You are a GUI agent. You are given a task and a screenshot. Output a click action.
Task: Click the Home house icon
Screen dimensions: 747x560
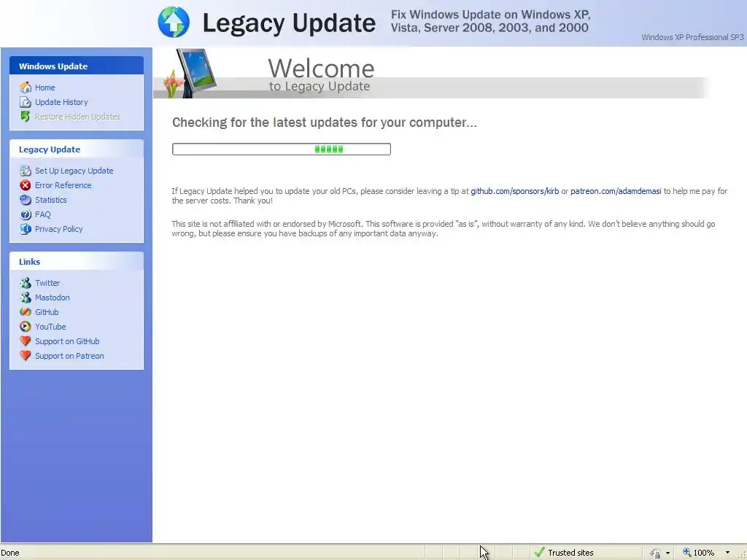point(26,87)
